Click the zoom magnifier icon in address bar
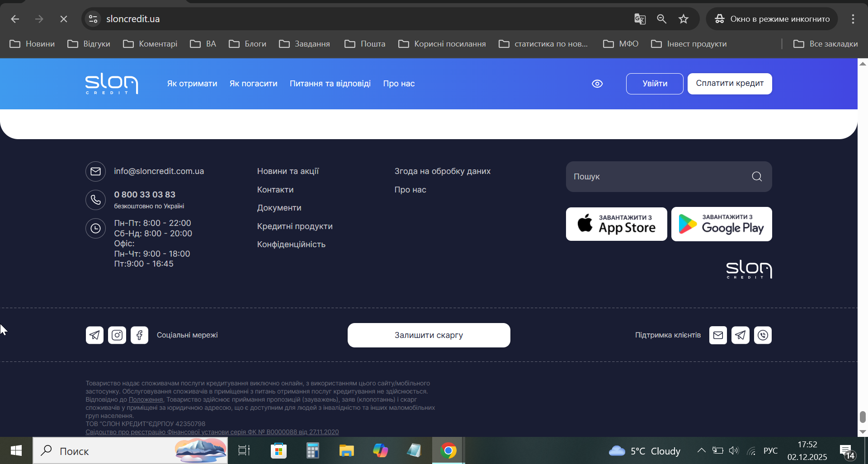Viewport: 868px width, 464px height. click(662, 19)
